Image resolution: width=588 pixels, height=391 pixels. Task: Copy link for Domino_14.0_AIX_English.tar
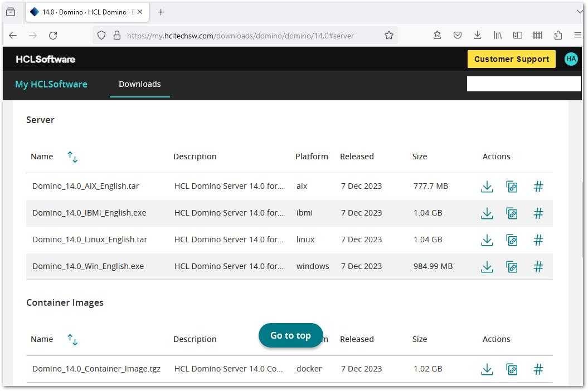512,187
